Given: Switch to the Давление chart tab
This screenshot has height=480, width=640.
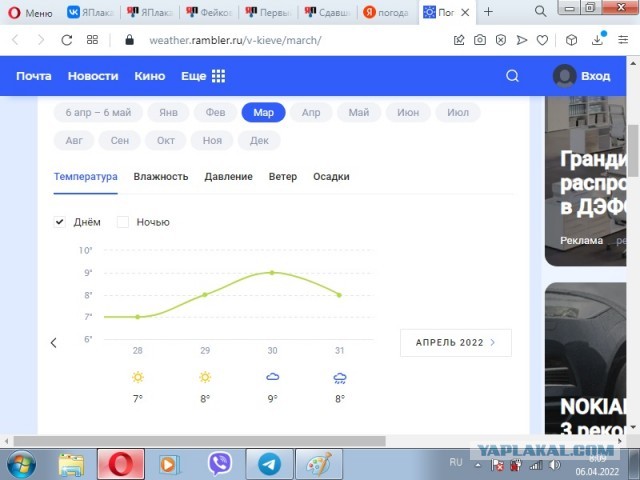Looking at the screenshot, I should pyautogui.click(x=229, y=177).
